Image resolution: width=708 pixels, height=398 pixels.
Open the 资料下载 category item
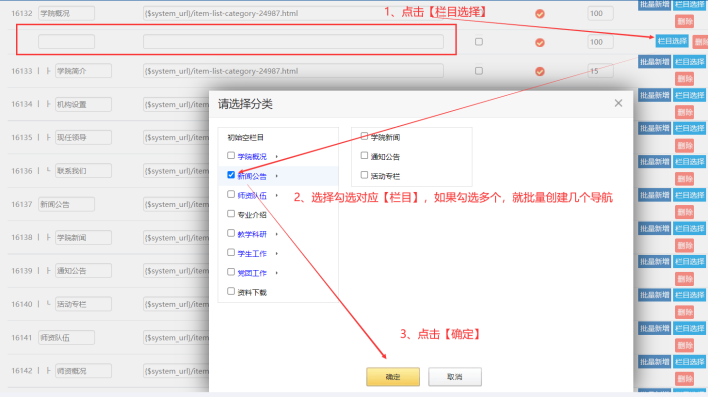click(x=252, y=293)
